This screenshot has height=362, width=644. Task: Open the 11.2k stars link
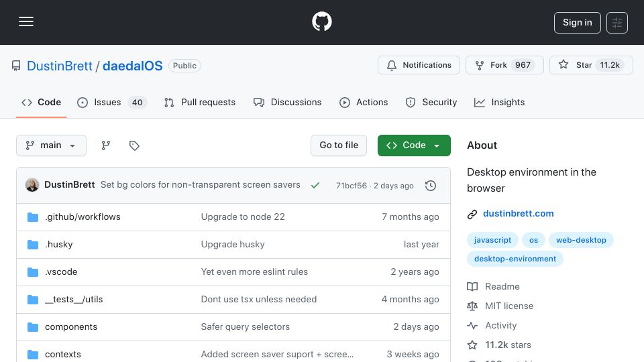(499, 345)
